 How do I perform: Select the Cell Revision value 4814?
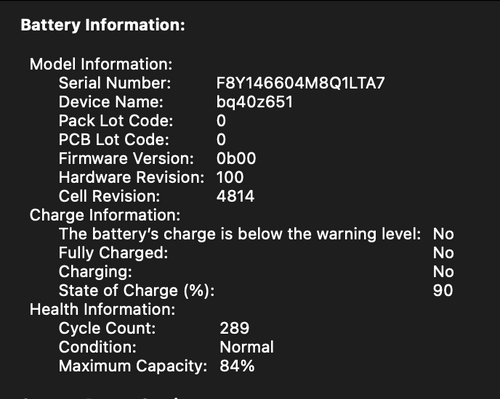[235, 196]
